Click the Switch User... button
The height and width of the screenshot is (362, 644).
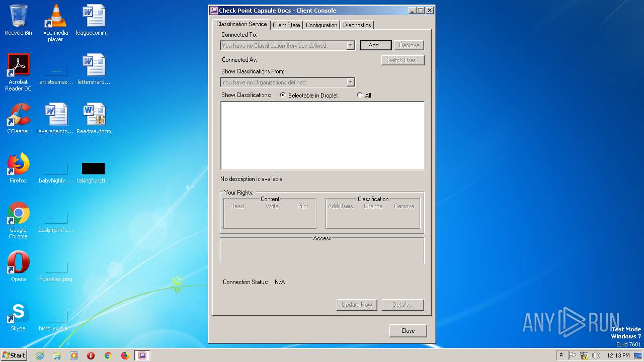coord(403,60)
